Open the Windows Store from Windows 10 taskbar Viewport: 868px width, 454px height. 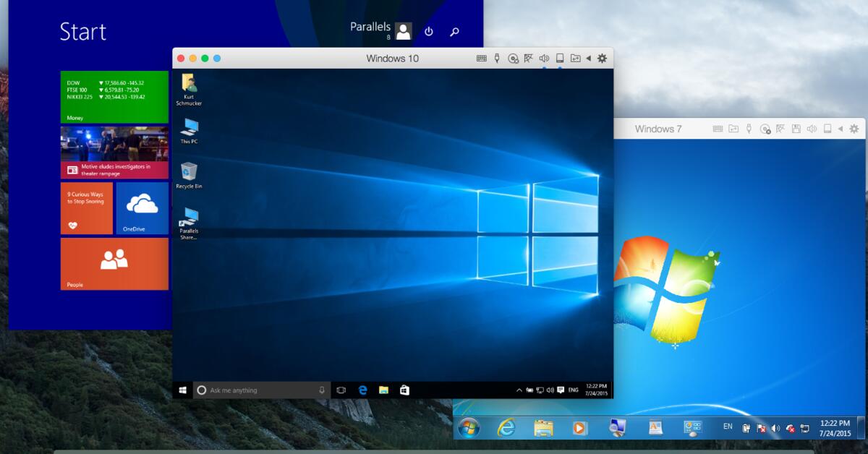point(405,390)
